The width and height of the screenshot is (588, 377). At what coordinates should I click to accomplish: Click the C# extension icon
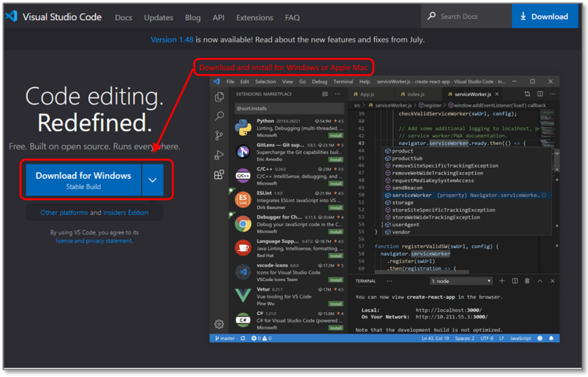pos(243,320)
